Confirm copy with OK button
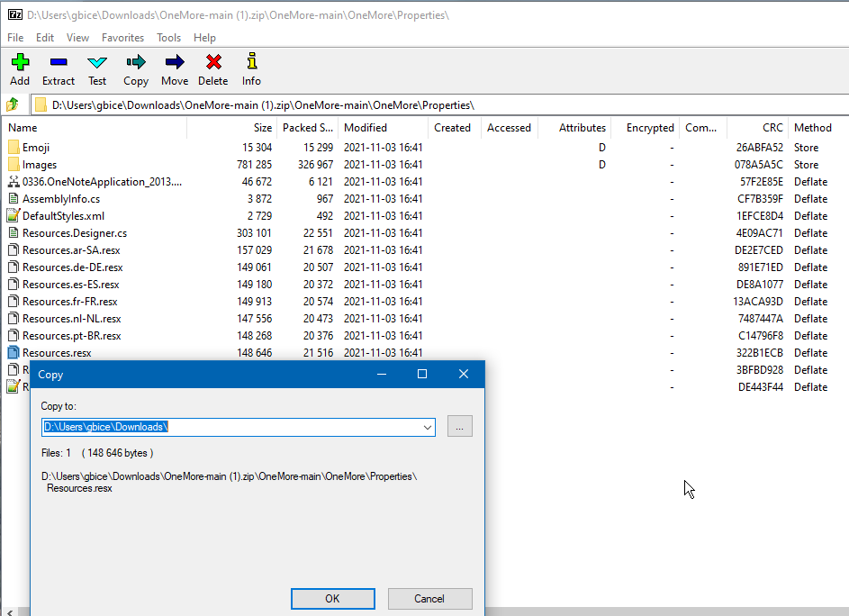This screenshot has width=849, height=616. tap(332, 598)
